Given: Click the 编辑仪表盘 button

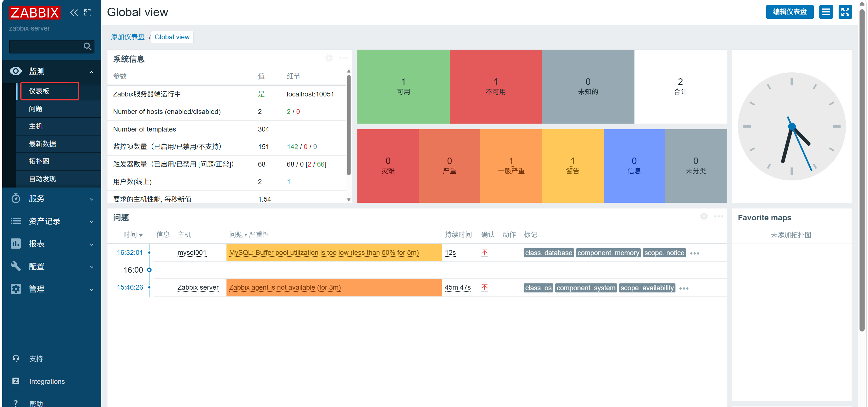Looking at the screenshot, I should pyautogui.click(x=790, y=12).
